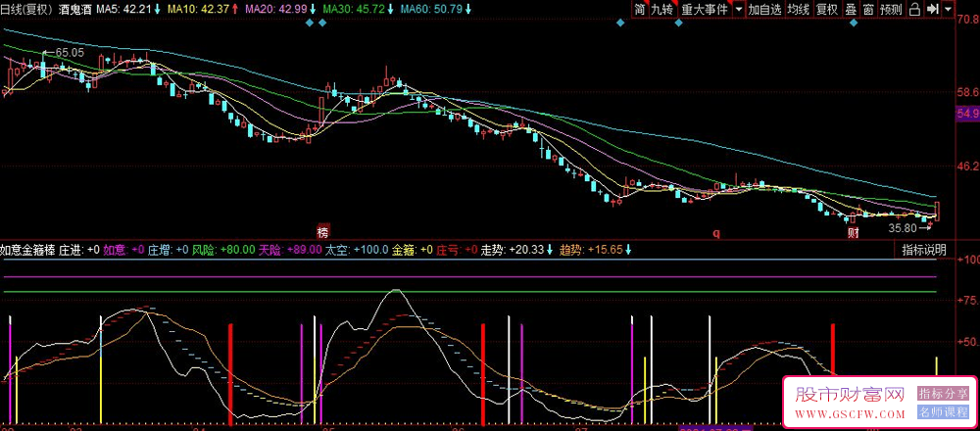Click the 酒鬼酒 stock name
This screenshot has height=431, width=980.
point(73,9)
